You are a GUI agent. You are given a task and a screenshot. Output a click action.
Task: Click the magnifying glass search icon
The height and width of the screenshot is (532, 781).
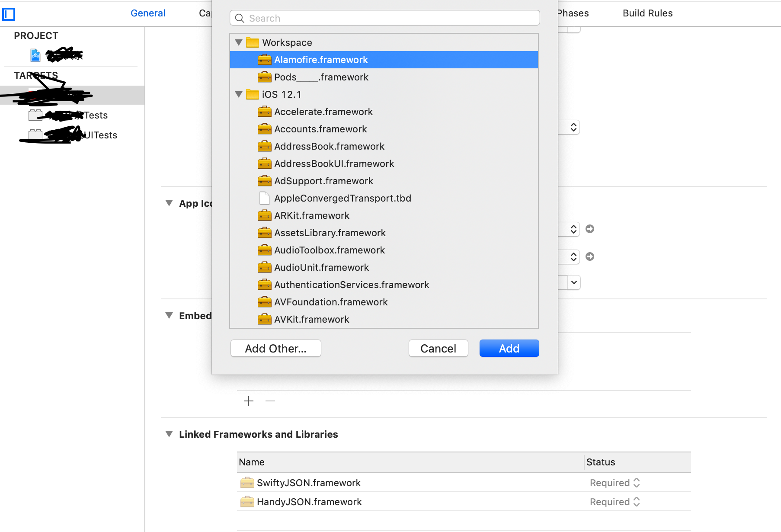point(240,18)
